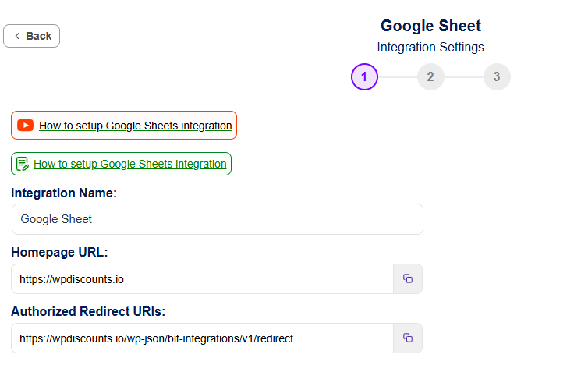This screenshot has height=372, width=588.
Task: Click the Homepage URL text field
Action: point(203,279)
